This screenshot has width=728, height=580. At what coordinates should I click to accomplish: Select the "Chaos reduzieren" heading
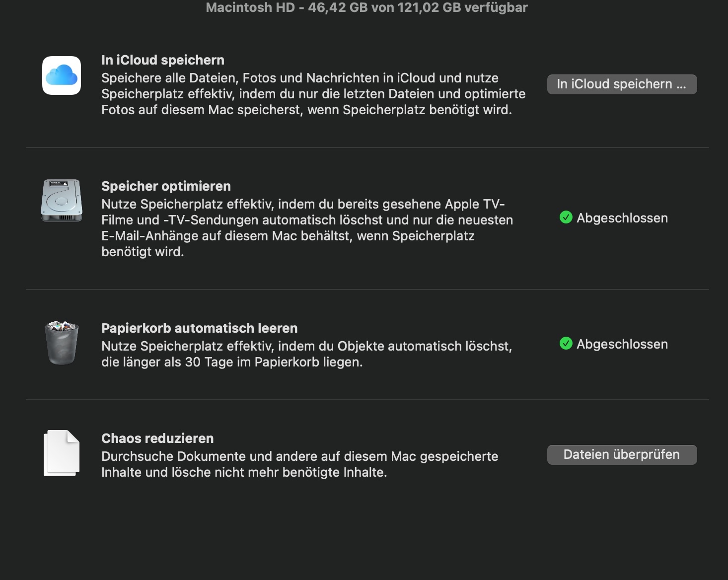tap(157, 438)
